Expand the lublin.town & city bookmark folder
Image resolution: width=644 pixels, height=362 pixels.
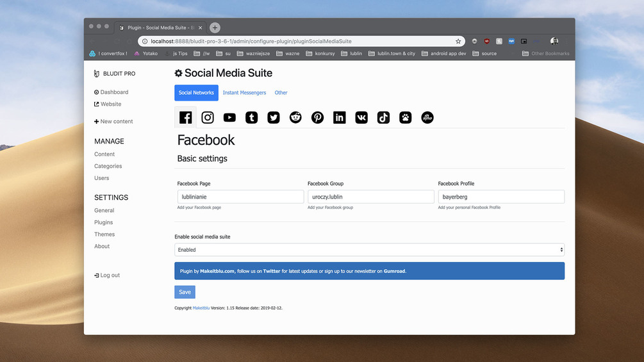point(392,53)
